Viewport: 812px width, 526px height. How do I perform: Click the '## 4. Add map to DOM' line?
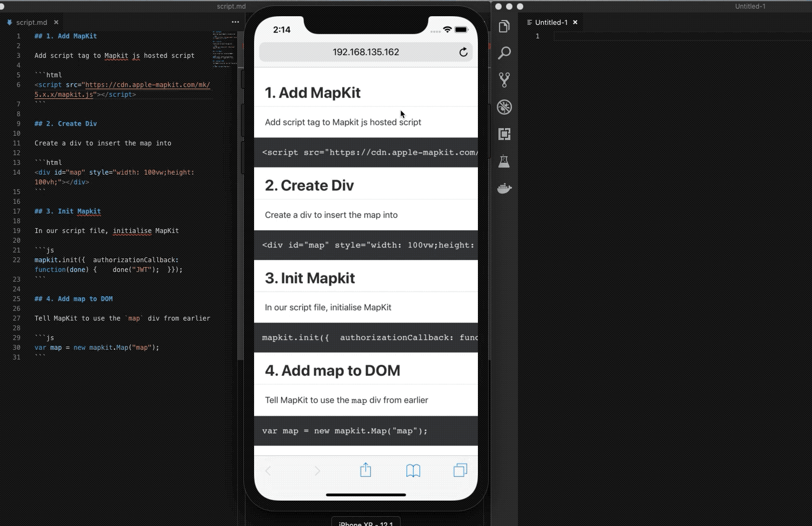point(74,299)
